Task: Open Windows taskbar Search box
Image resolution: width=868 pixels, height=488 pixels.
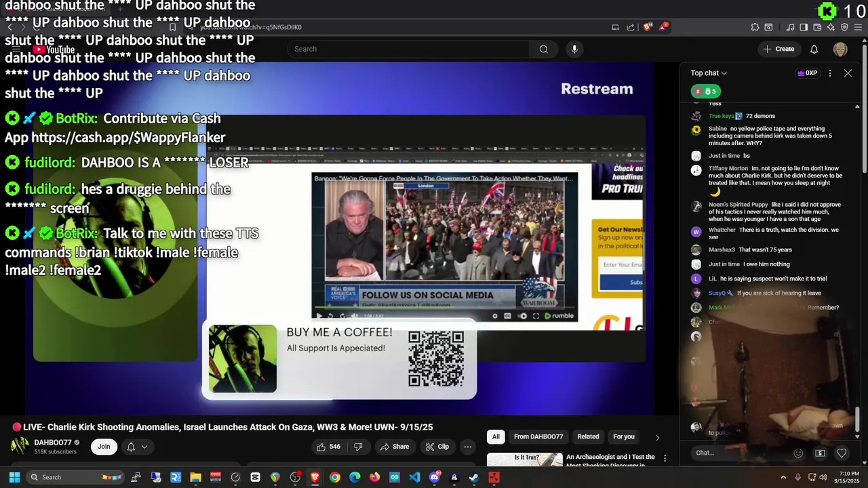Action: pos(76,477)
